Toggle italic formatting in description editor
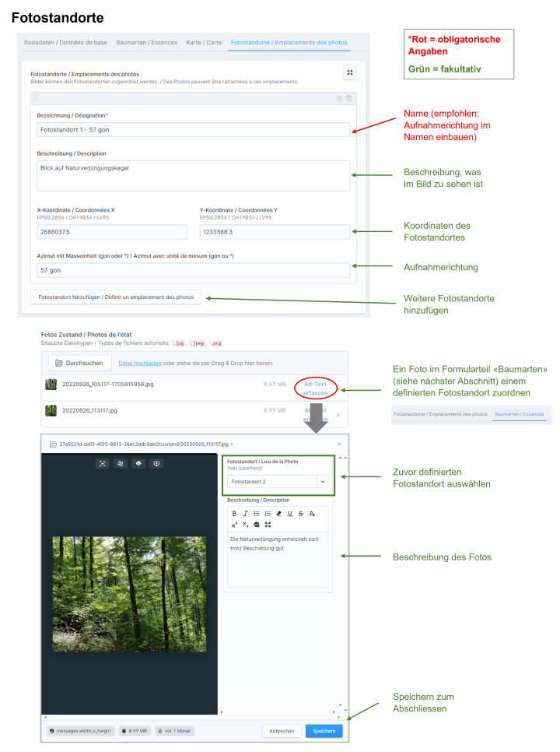The image size is (560, 752). (x=245, y=514)
